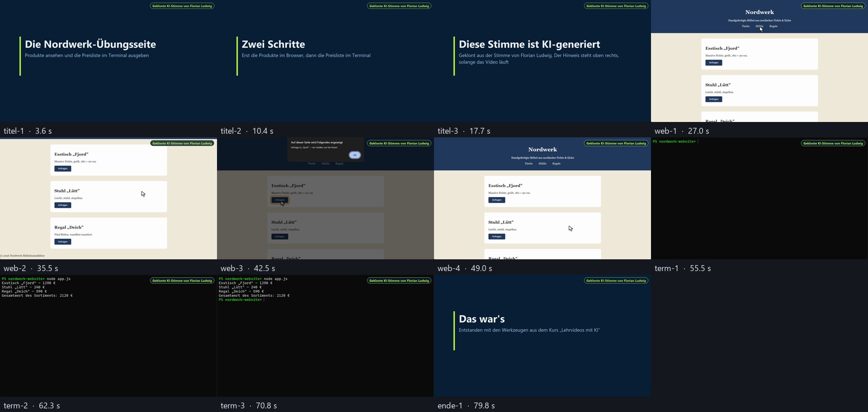Open the ende-1 closing frame

pos(542,336)
